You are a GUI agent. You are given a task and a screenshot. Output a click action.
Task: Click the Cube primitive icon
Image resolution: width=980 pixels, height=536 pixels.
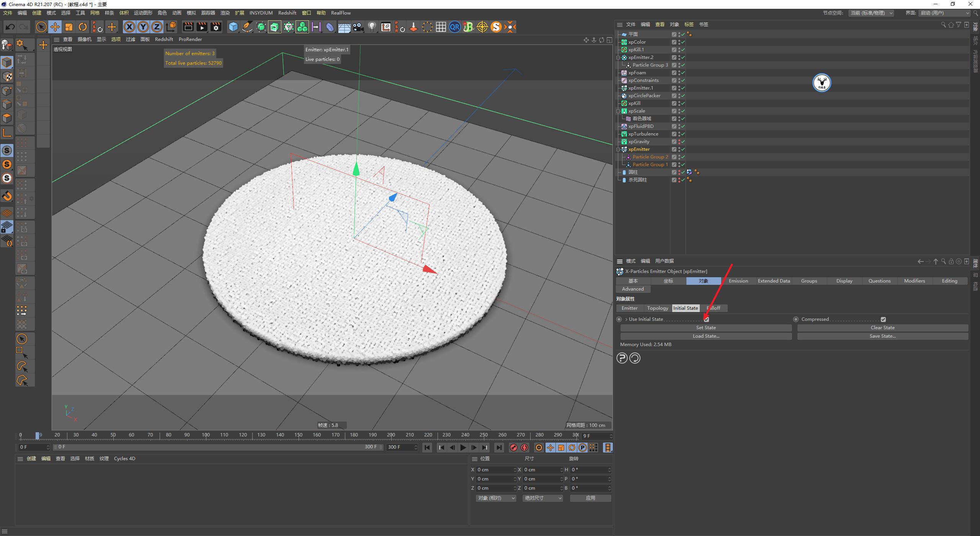[x=234, y=27]
